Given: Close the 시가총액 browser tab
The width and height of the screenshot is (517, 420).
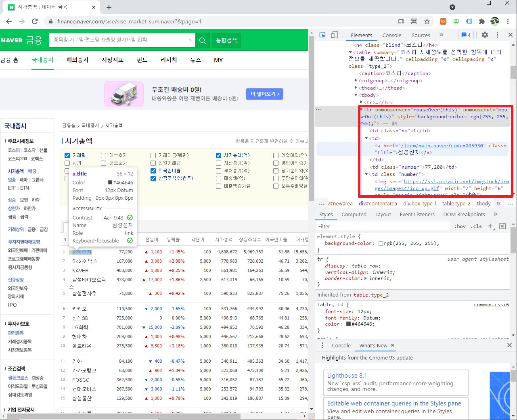Looking at the screenshot, I should (x=94, y=7).
